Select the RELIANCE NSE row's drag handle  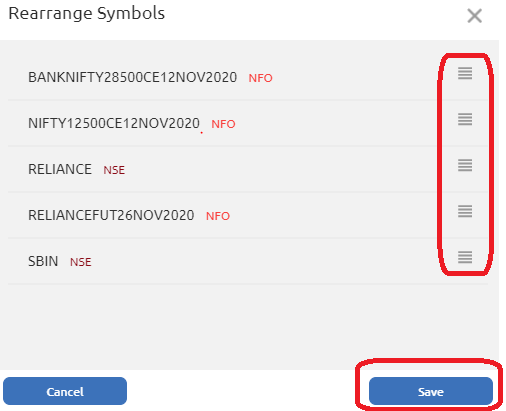[x=465, y=165]
